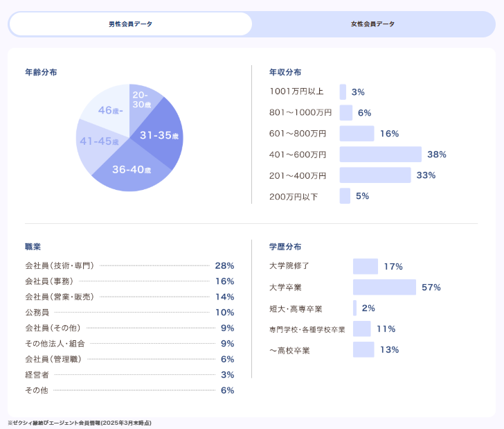Click the 会社員(営業・販売) row label
Viewport: 504px width, 429px height.
click(60, 297)
